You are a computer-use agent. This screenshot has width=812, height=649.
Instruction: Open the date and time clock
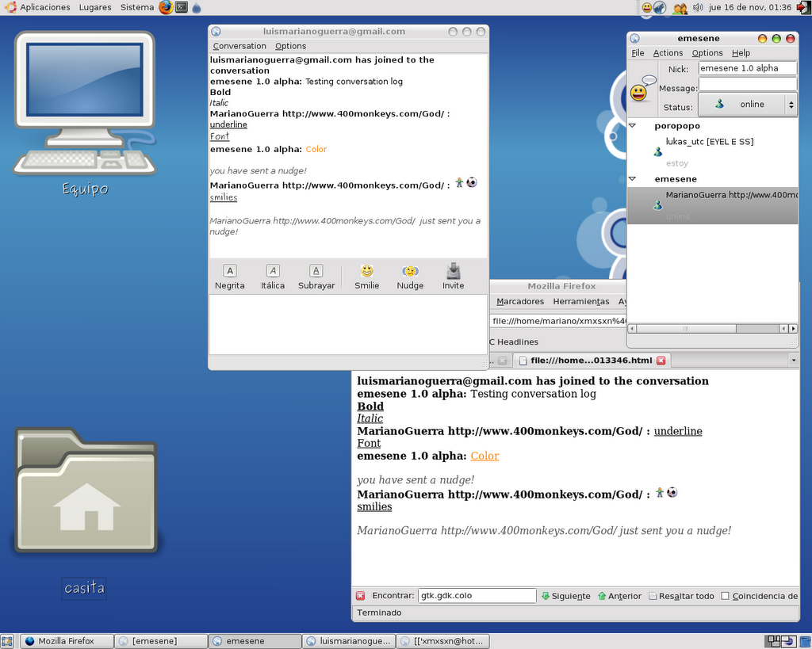click(750, 7)
